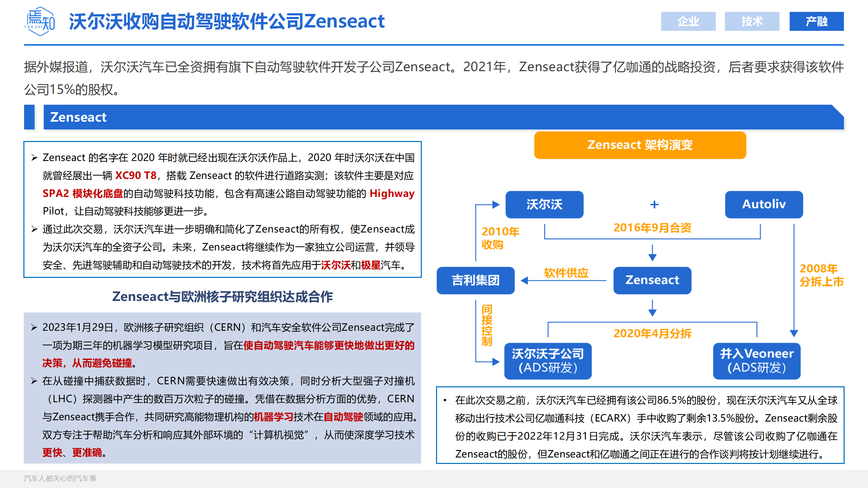Click the 2010年收购 label

tap(500, 238)
